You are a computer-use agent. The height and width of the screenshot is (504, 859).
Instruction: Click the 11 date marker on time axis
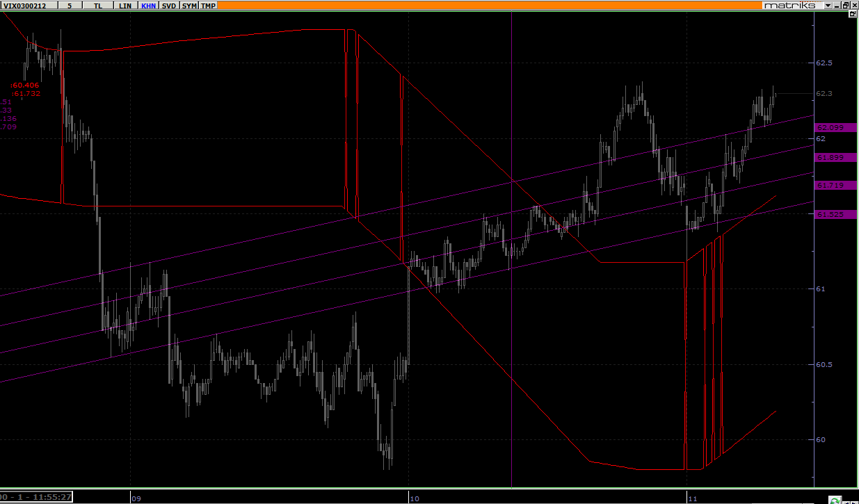(692, 498)
